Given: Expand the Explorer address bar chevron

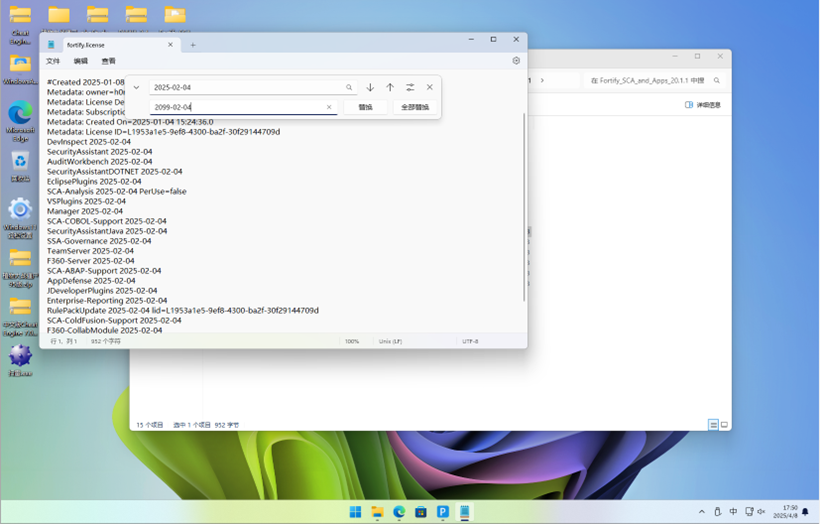Looking at the screenshot, I should 542,81.
